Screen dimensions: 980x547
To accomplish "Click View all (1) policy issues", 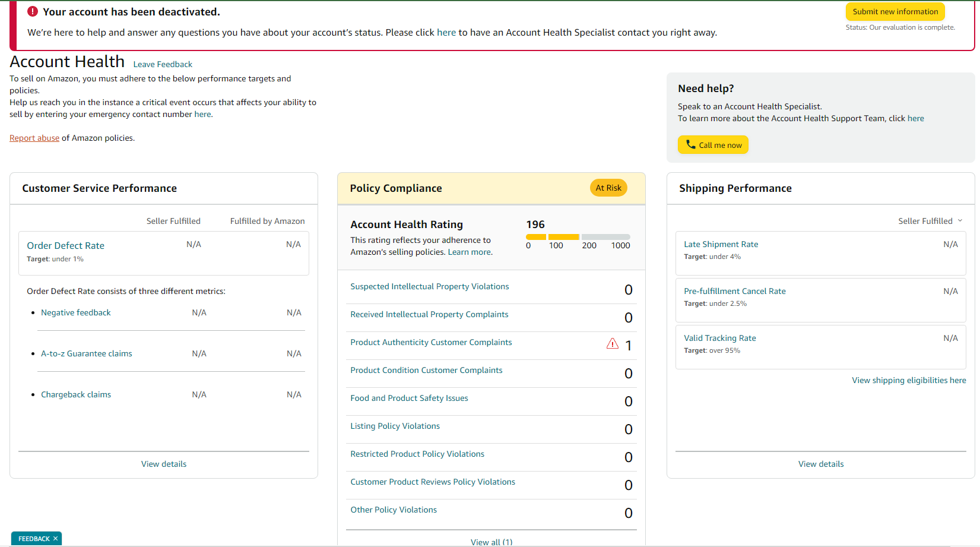I will click(491, 542).
